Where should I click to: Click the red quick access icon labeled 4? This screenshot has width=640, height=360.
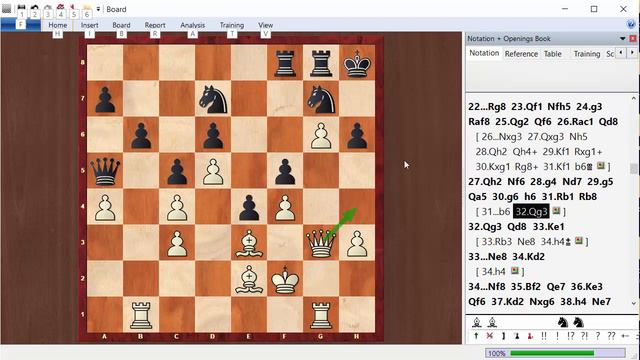pyautogui.click(x=61, y=8)
